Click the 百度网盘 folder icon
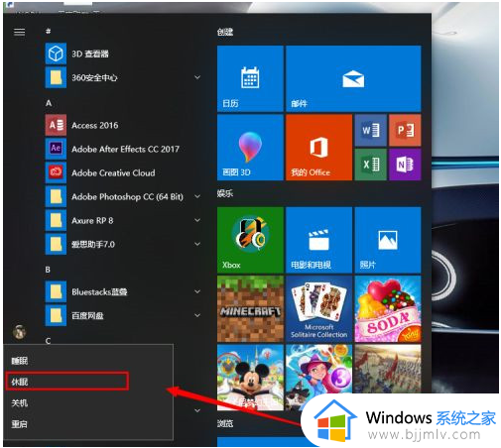 56,315
